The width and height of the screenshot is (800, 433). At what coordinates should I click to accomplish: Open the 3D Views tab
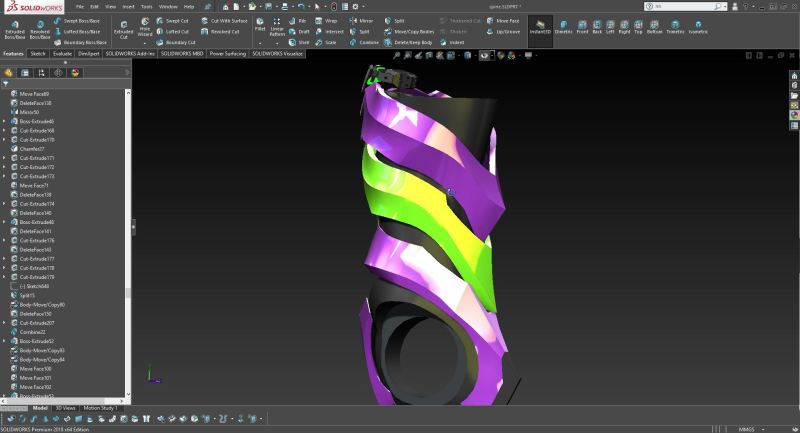pos(65,408)
